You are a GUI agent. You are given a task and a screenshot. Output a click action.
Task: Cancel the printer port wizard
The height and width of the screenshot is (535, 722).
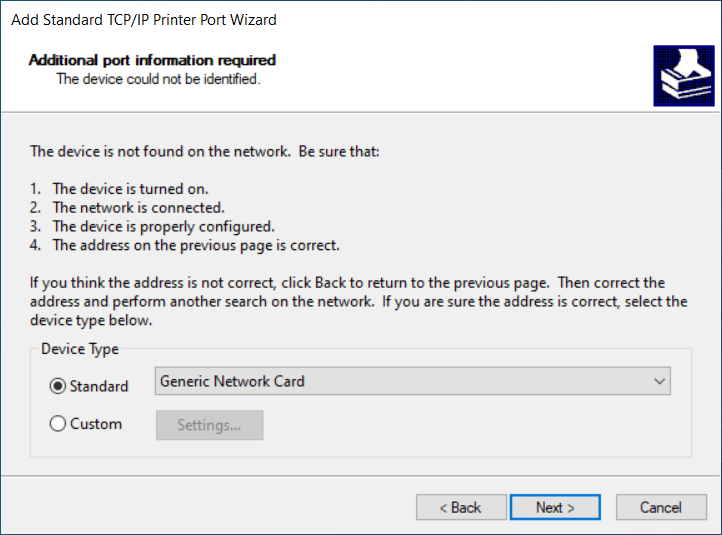[x=661, y=507]
